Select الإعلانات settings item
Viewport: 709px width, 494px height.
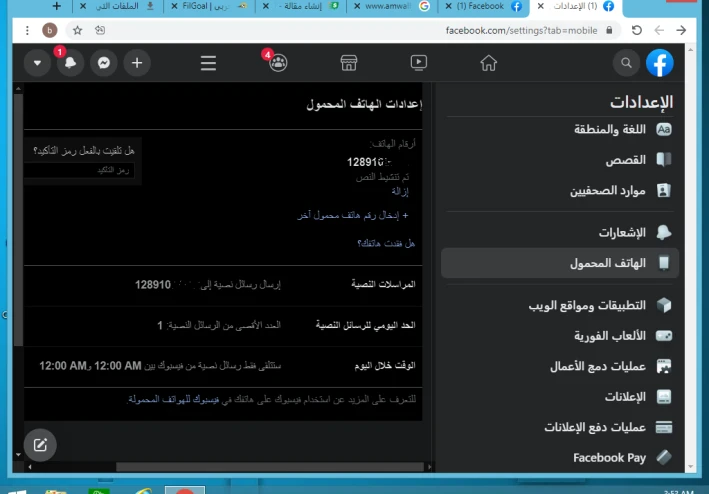pos(560,397)
